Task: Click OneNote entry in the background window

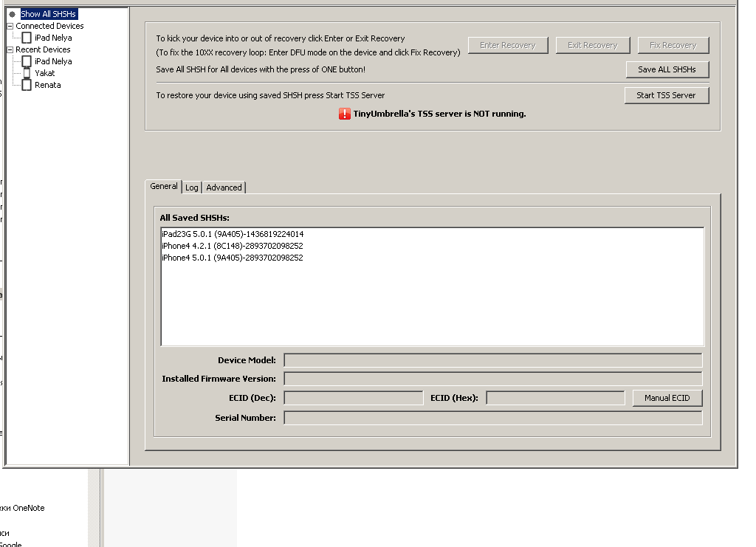Action: click(22, 508)
